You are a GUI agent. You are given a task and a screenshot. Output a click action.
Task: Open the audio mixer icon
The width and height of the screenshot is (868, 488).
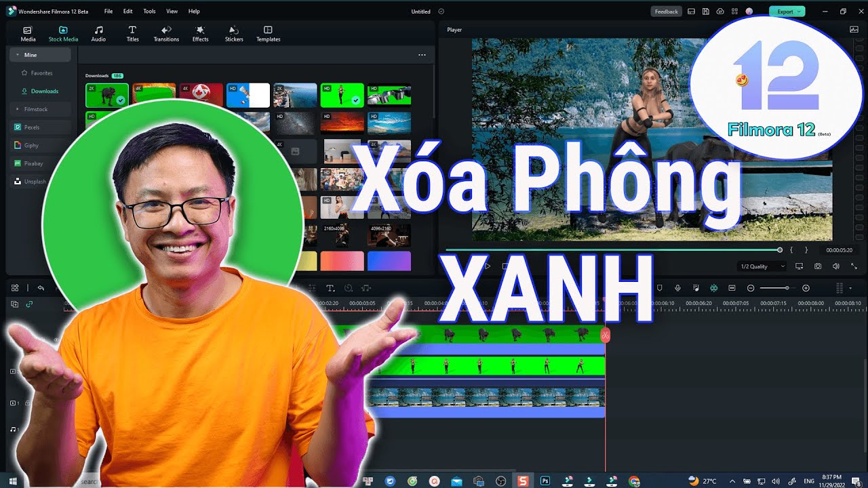(696, 288)
